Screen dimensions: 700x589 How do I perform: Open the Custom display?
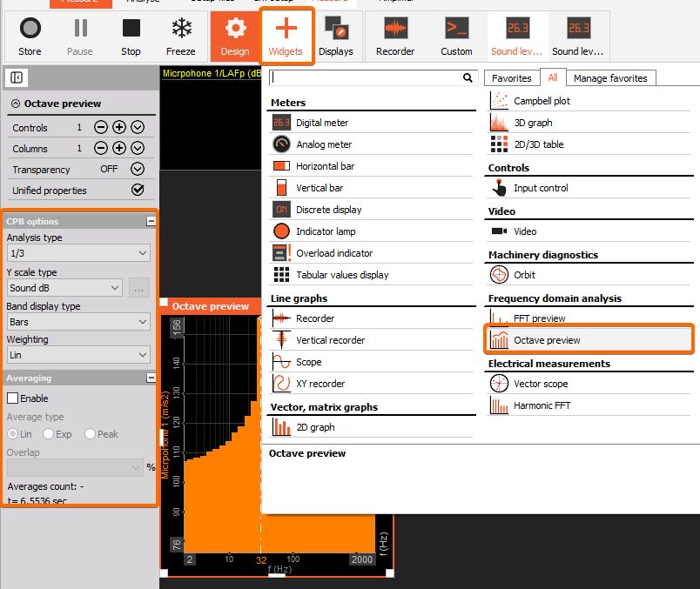tap(456, 37)
